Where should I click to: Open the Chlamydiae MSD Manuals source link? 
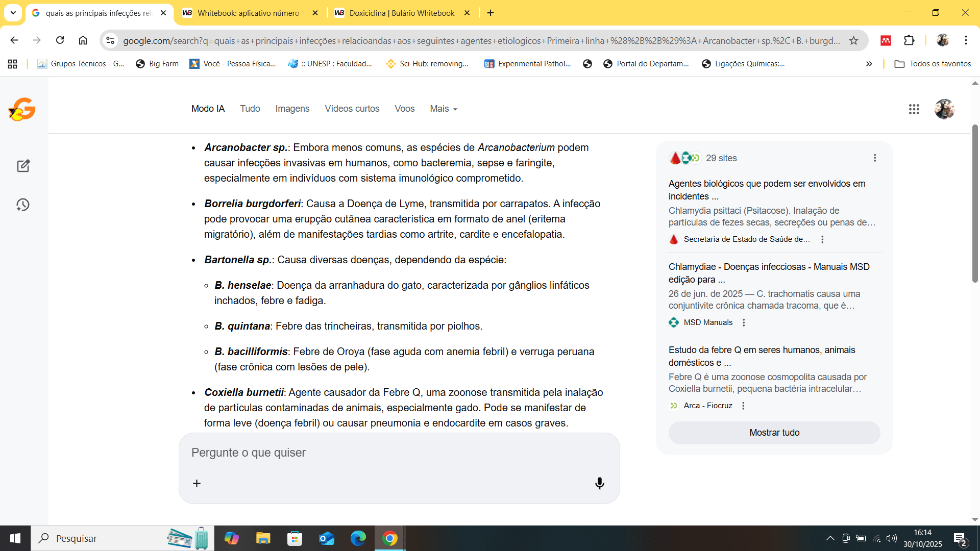769,273
